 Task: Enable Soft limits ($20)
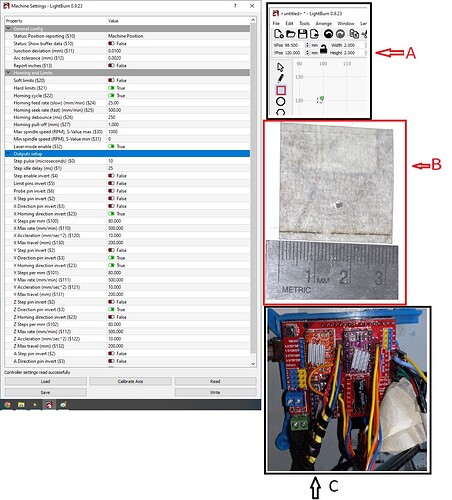(x=111, y=80)
